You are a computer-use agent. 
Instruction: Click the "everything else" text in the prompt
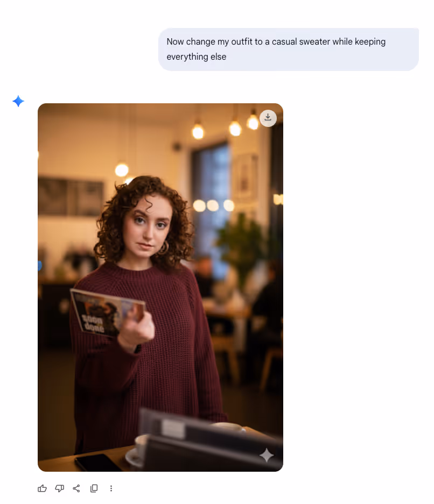[196, 57]
